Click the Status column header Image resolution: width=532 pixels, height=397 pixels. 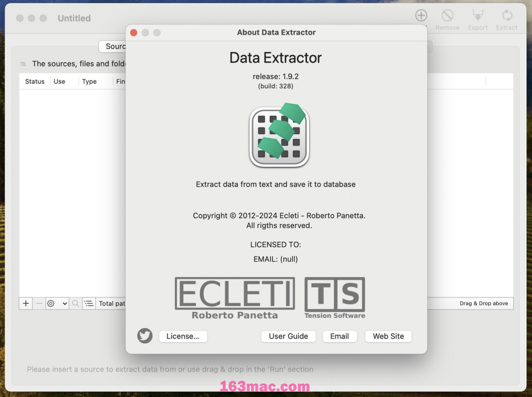35,81
